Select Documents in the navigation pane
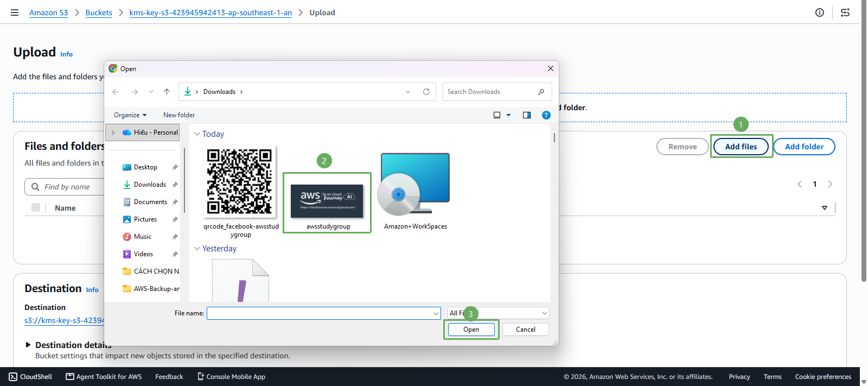The image size is (868, 386). click(x=150, y=202)
